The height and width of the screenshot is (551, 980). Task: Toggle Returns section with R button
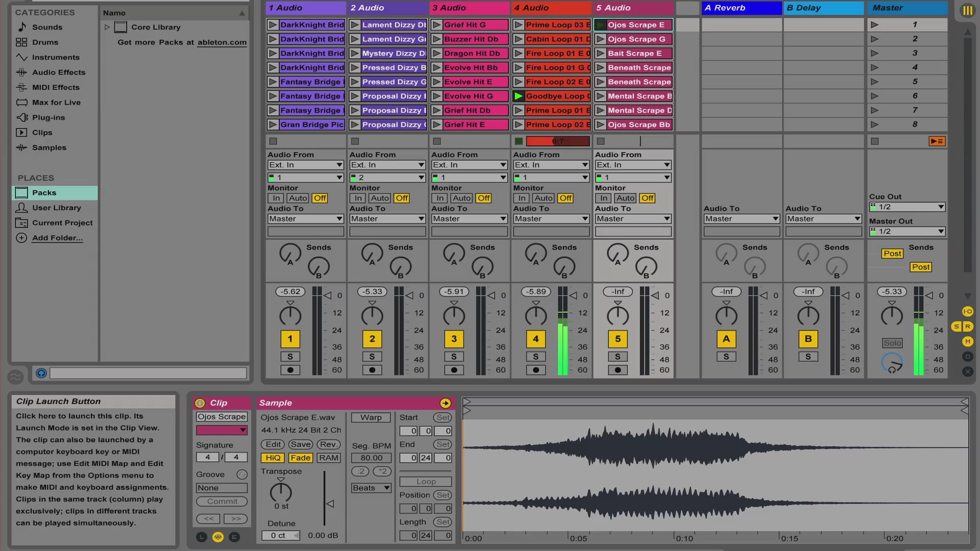967,327
